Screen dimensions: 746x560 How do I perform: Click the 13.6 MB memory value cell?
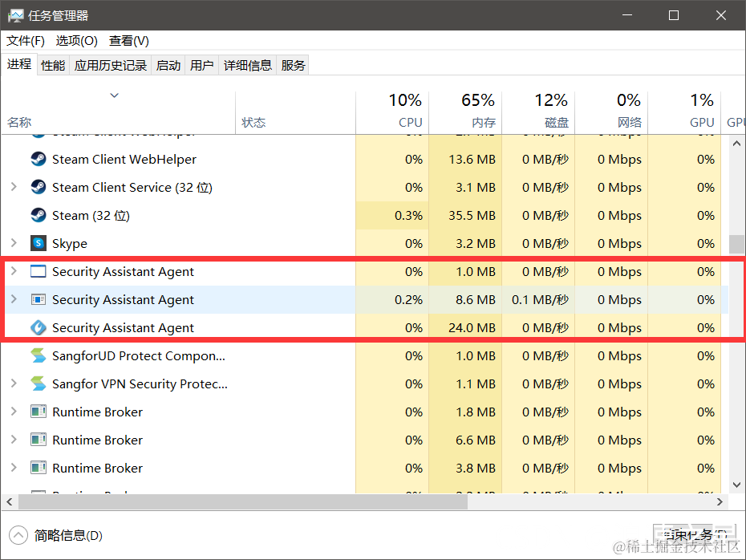465,159
